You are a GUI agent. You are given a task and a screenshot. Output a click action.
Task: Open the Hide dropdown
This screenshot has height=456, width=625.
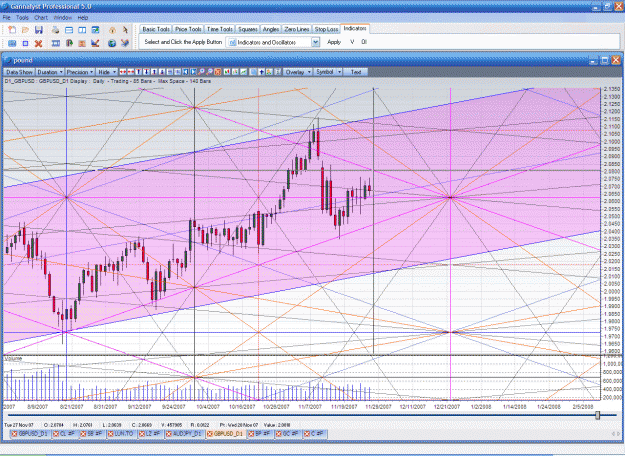point(106,72)
